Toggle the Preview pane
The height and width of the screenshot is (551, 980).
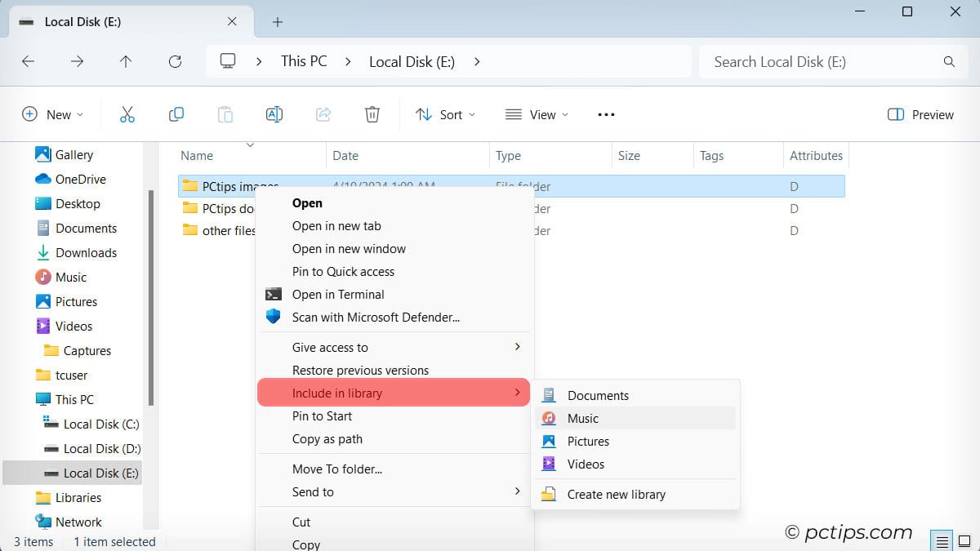(x=920, y=114)
